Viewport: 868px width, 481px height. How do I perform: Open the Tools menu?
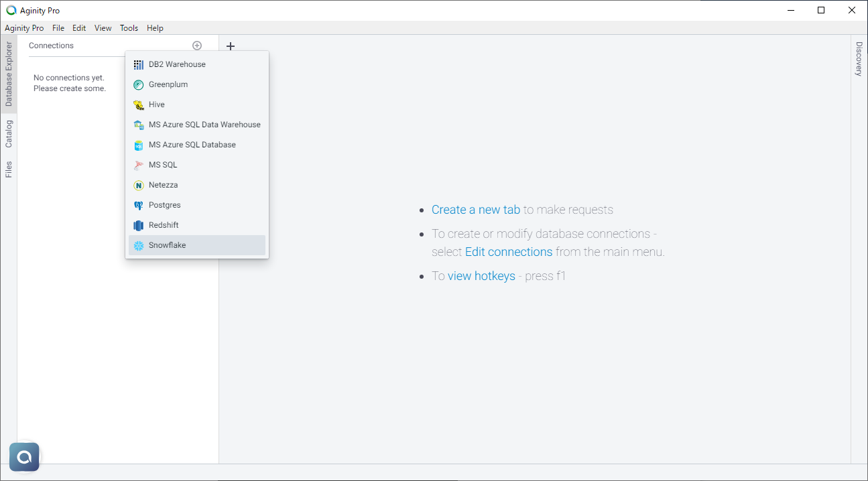(129, 27)
